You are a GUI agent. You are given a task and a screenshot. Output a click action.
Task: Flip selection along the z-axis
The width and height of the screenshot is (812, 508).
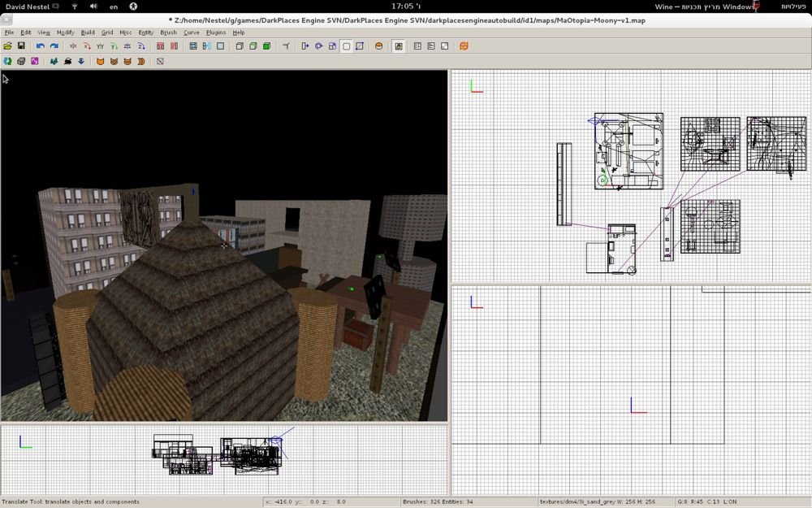point(127,46)
